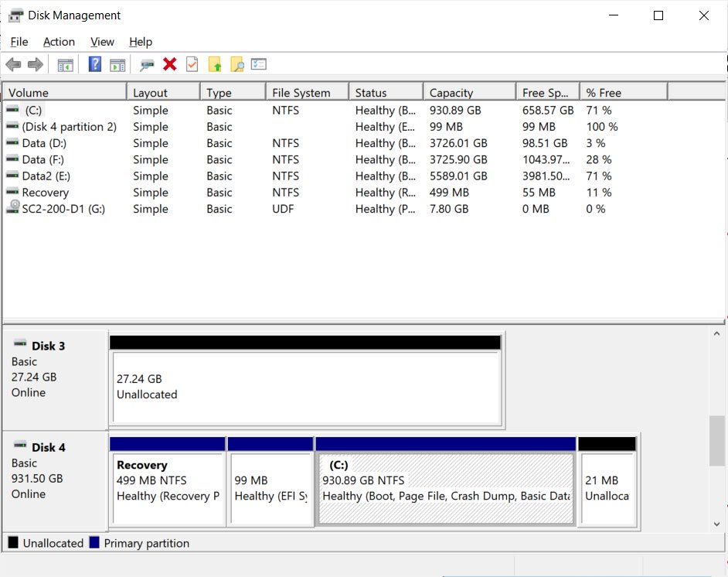The height and width of the screenshot is (577, 728).
Task: Toggle the console tree pane visibility
Action: pyautogui.click(x=65, y=63)
